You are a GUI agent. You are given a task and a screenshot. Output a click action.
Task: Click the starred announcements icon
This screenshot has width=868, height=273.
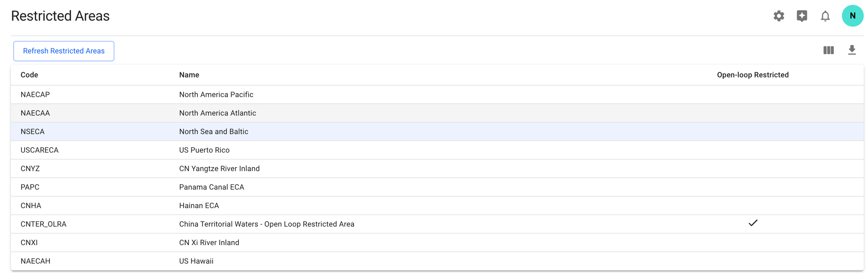click(802, 16)
